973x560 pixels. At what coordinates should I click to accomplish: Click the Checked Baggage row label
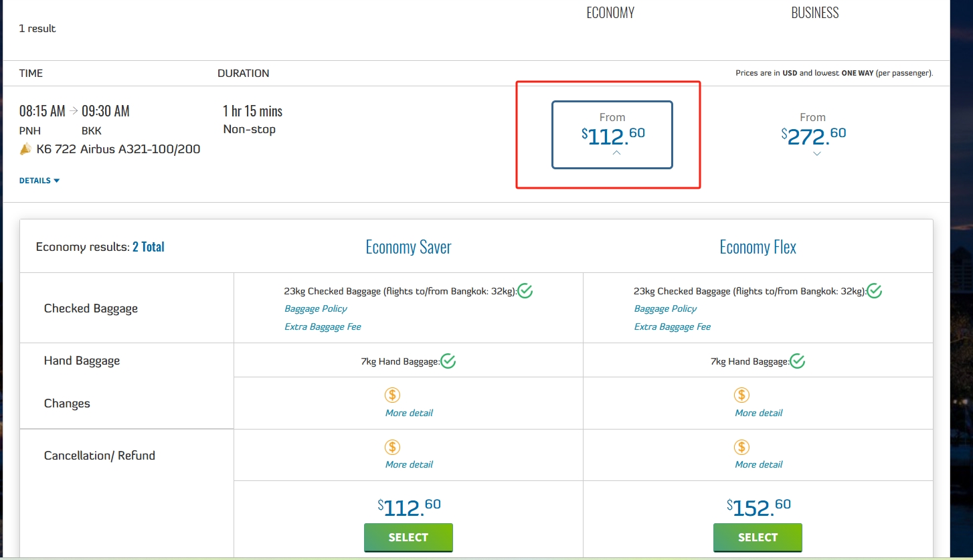pos(91,308)
